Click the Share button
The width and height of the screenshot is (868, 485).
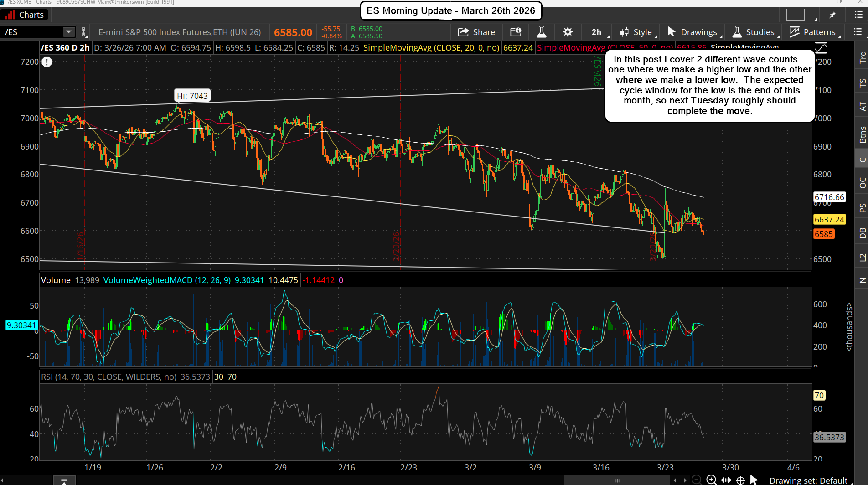point(476,32)
